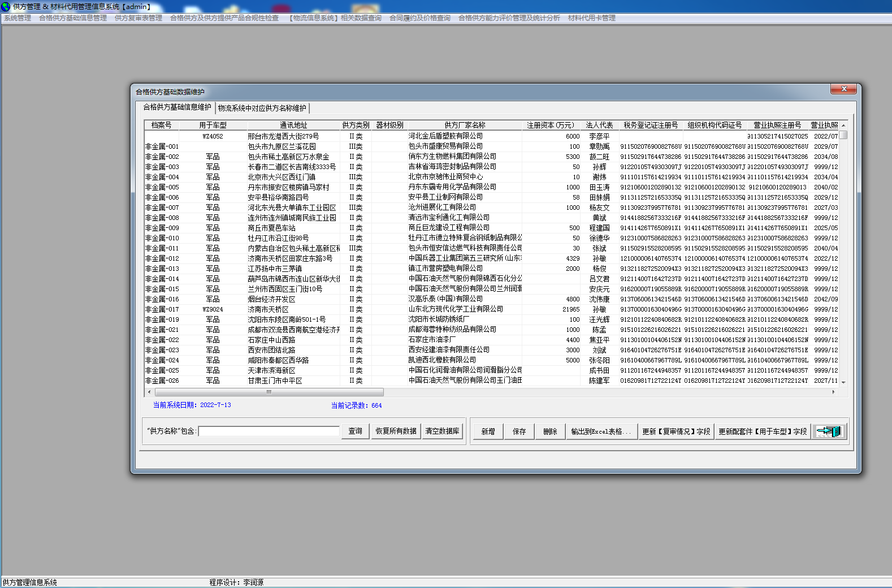Switch to 物流系统中对应供方名称维护 tab
The image size is (892, 588).
[262, 108]
